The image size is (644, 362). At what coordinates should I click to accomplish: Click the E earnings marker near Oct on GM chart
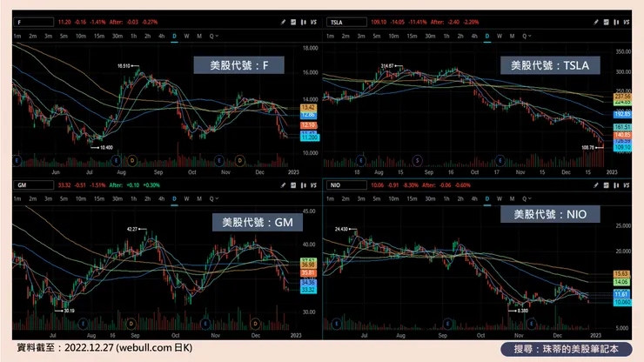[x=205, y=324]
